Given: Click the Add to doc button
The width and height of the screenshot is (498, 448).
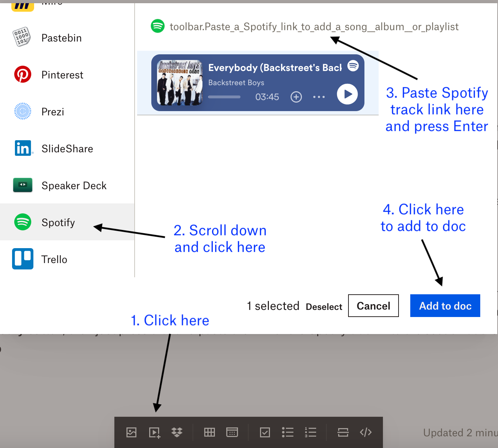Looking at the screenshot, I should [445, 306].
